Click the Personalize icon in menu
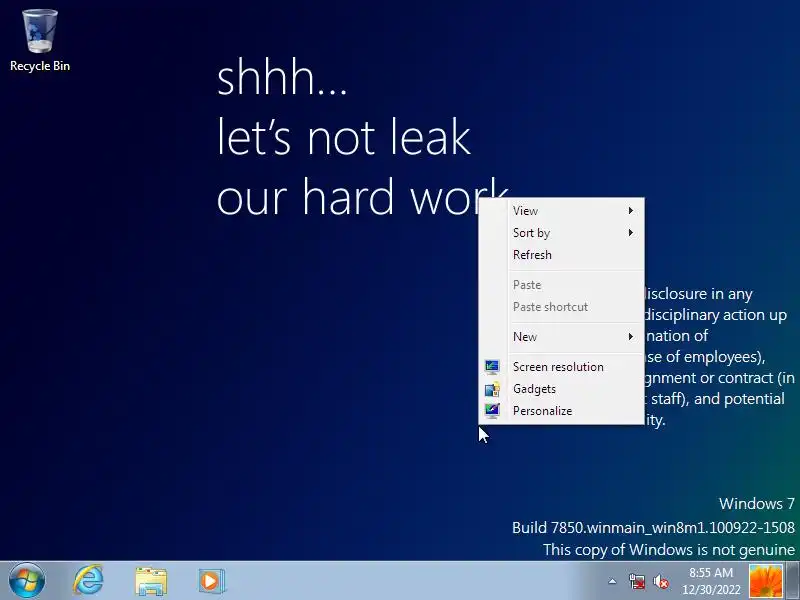This screenshot has height=600, width=800. pyautogui.click(x=492, y=411)
